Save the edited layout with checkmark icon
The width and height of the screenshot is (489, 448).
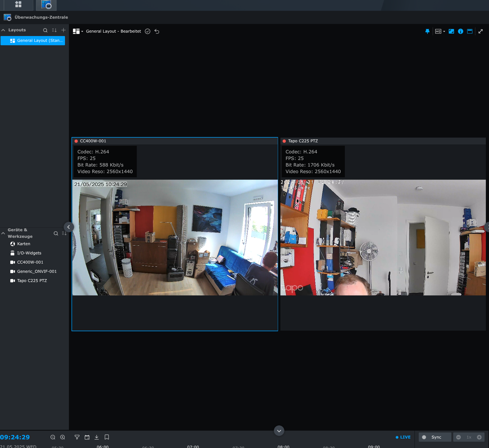pyautogui.click(x=148, y=31)
